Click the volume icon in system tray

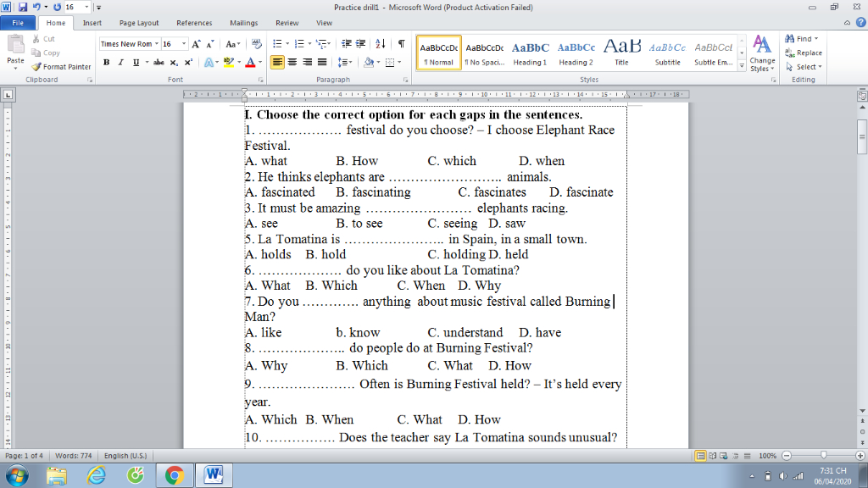[782, 476]
